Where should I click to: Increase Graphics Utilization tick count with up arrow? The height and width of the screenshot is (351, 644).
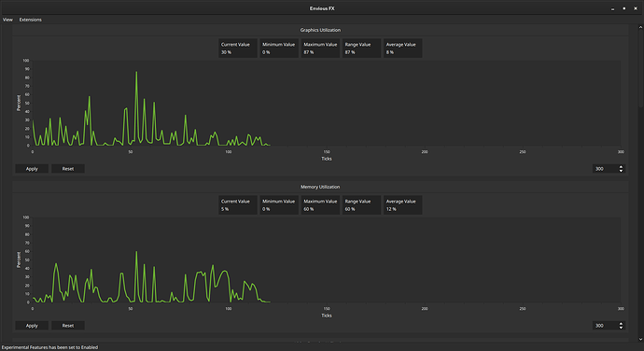(621, 166)
